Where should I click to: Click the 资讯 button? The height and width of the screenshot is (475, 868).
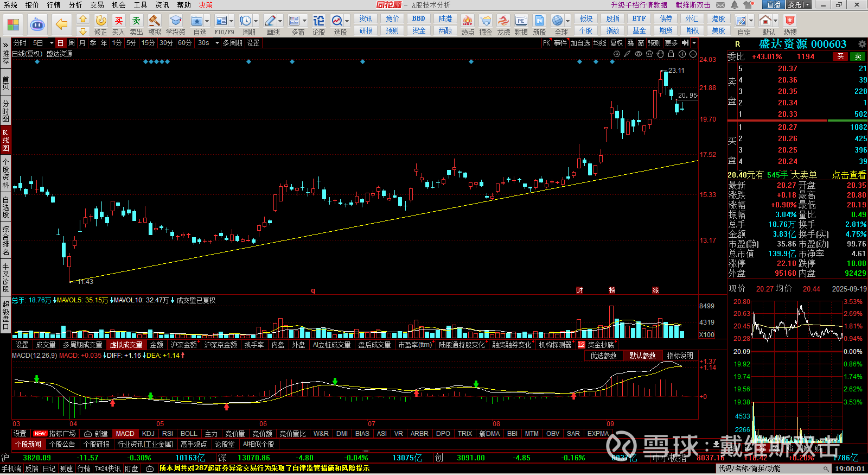click(x=366, y=18)
